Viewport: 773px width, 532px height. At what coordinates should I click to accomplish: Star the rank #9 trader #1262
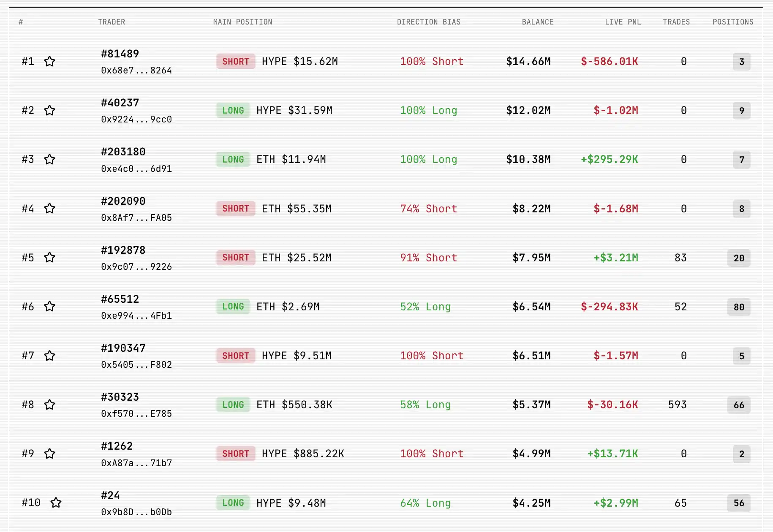pyautogui.click(x=50, y=454)
